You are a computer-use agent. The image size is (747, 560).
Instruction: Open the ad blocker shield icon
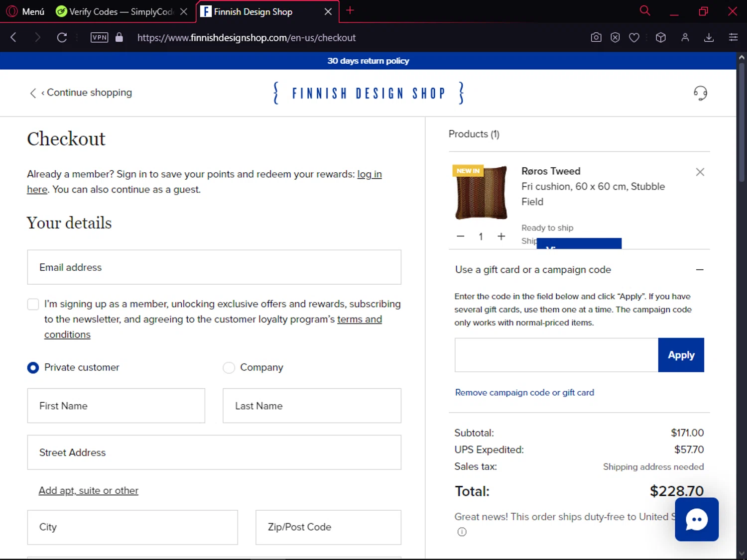click(x=615, y=37)
